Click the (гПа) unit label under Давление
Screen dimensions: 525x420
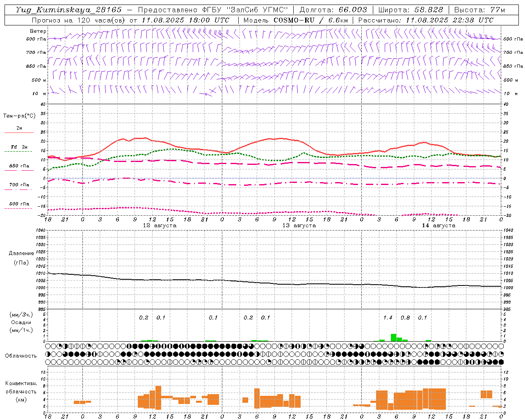click(21, 263)
